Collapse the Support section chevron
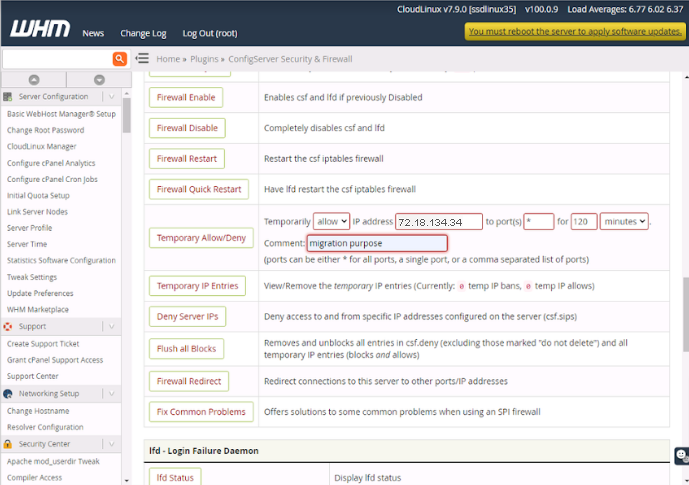689x485 pixels. click(112, 326)
